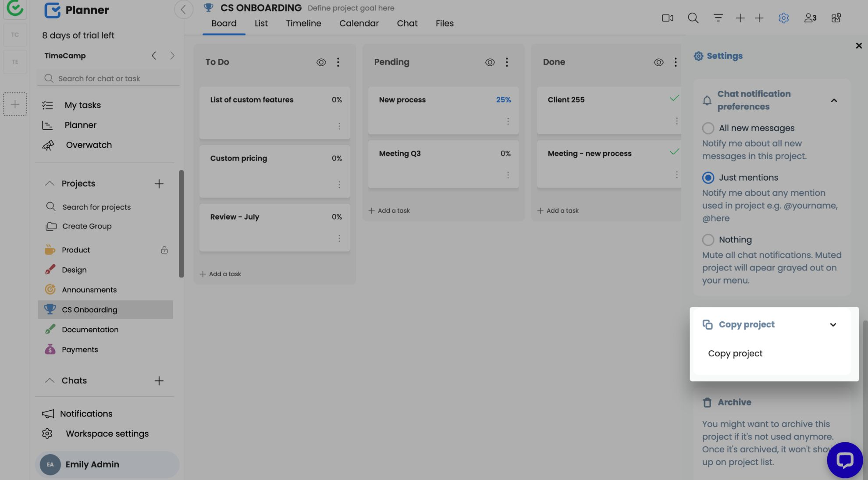Viewport: 868px width, 480px height.
Task: Switch to the Calendar tab
Action: (x=359, y=24)
